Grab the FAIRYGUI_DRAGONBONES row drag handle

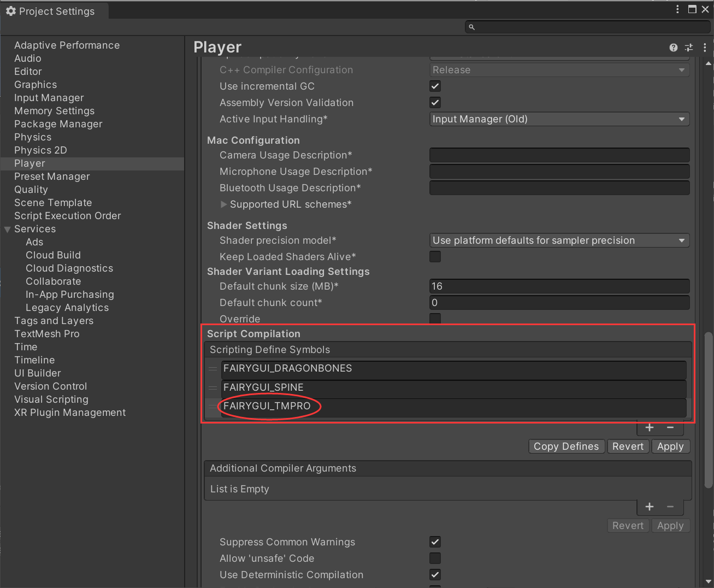(213, 369)
